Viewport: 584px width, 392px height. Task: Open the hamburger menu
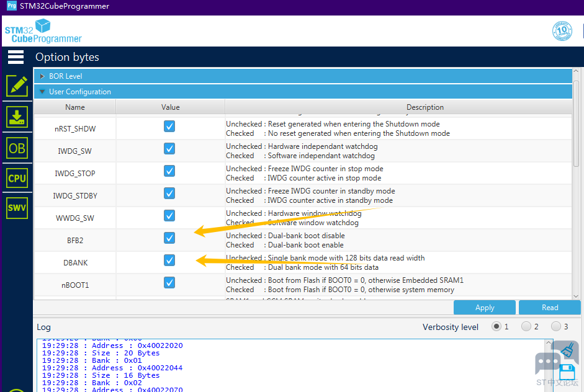[16, 57]
